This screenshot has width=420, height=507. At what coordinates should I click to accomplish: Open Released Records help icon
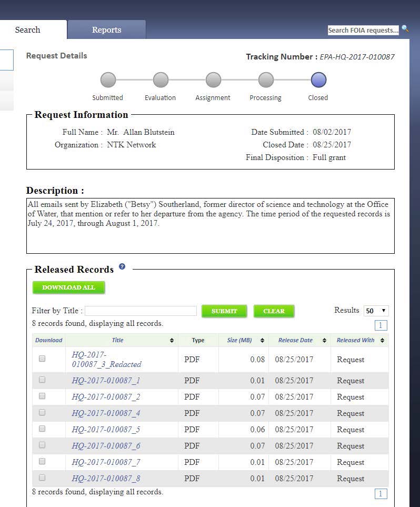[122, 266]
